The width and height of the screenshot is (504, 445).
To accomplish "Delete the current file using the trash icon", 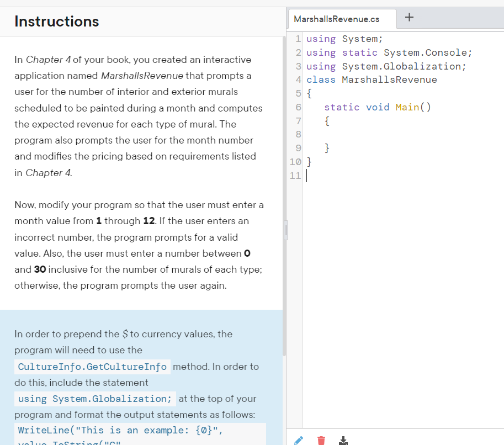I will click(x=321, y=440).
